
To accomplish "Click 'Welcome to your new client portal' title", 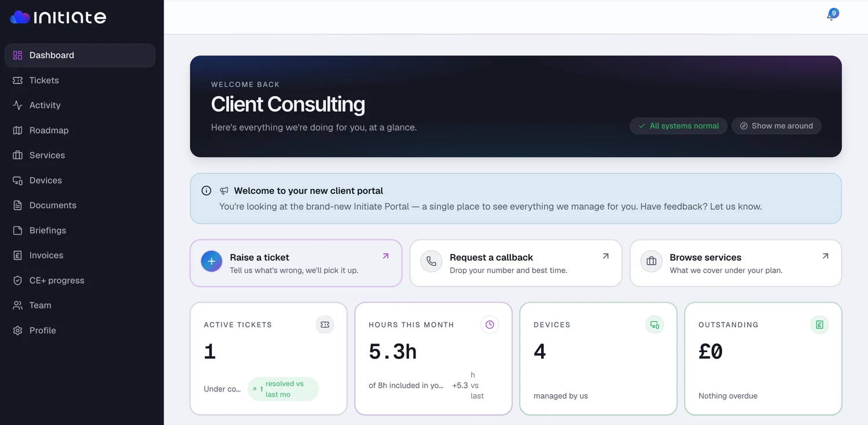I will (308, 190).
